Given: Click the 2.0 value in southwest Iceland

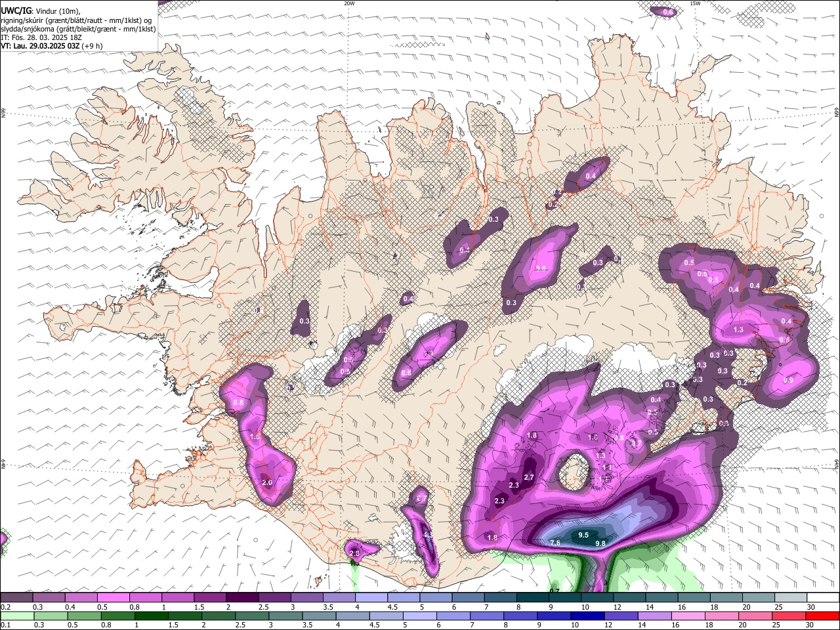Looking at the screenshot, I should pyautogui.click(x=266, y=483).
